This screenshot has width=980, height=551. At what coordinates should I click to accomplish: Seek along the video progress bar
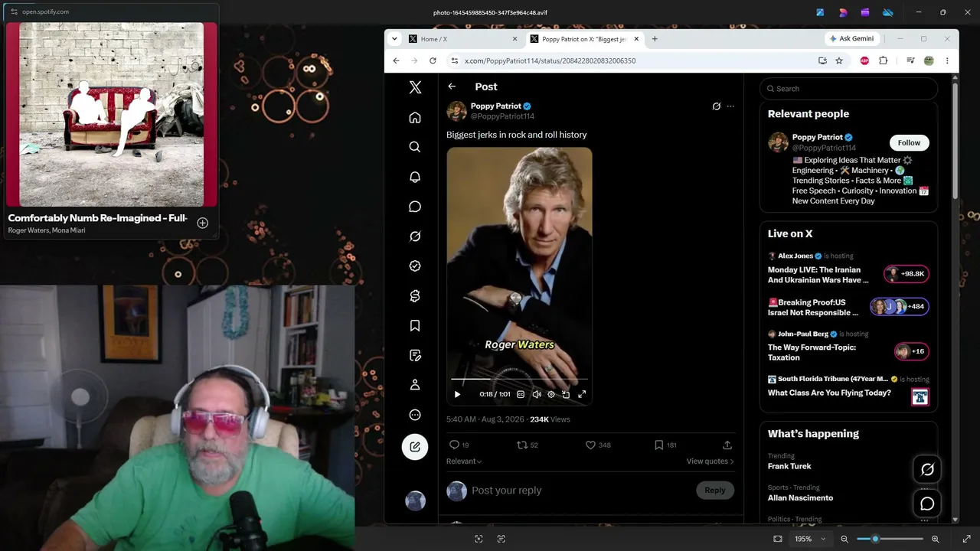[519, 379]
